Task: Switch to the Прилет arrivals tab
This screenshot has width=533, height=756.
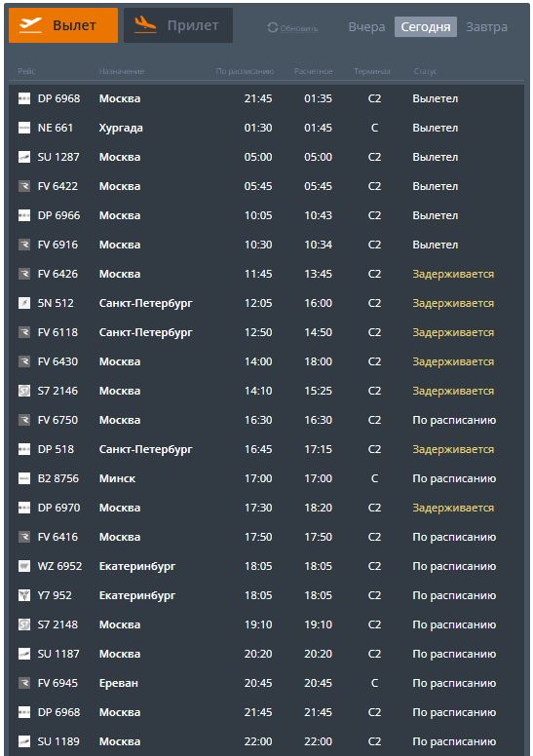Action: point(178,25)
